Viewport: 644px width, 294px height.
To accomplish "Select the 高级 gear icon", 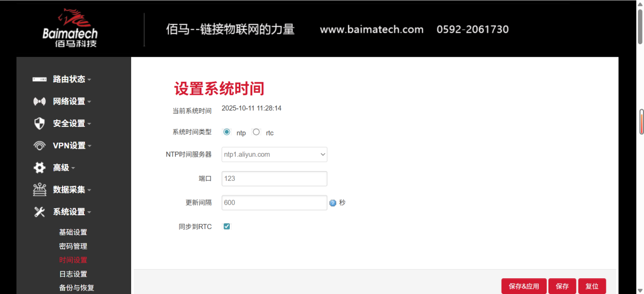I will pyautogui.click(x=40, y=168).
